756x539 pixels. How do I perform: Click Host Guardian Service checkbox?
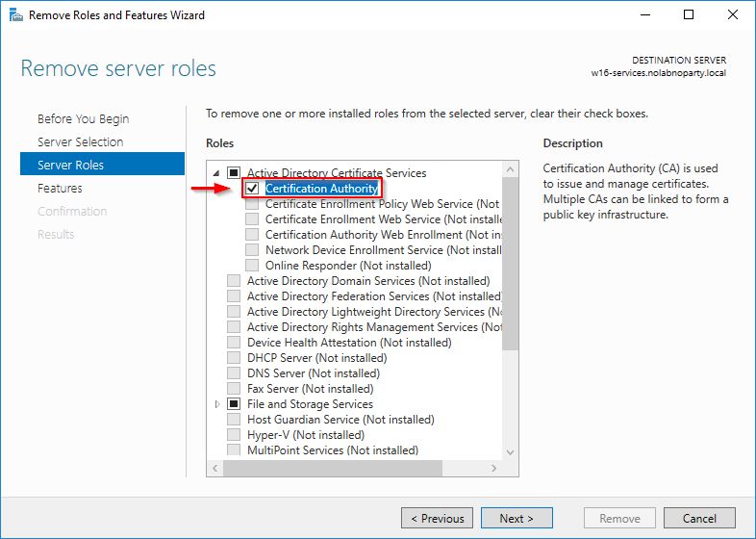pyautogui.click(x=234, y=420)
